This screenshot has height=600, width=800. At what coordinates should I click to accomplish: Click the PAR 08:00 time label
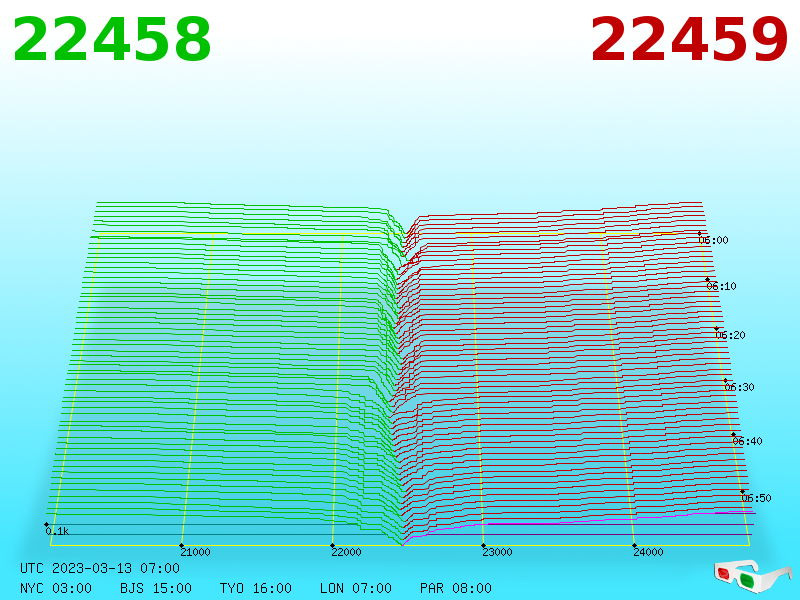pyautogui.click(x=456, y=588)
